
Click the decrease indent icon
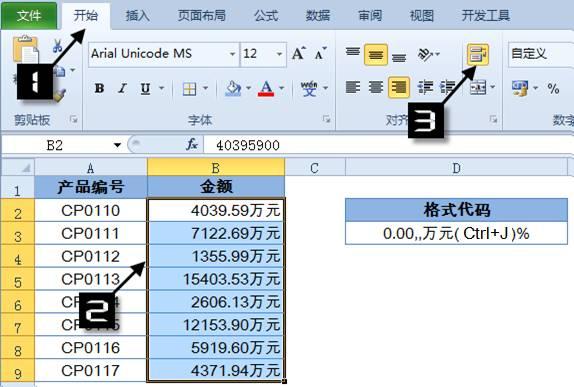click(x=425, y=88)
